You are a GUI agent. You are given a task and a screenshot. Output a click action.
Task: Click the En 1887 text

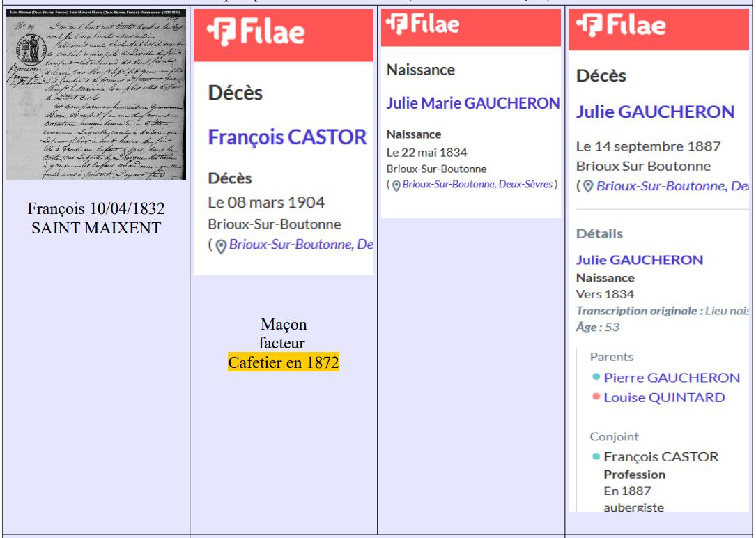[x=627, y=491]
